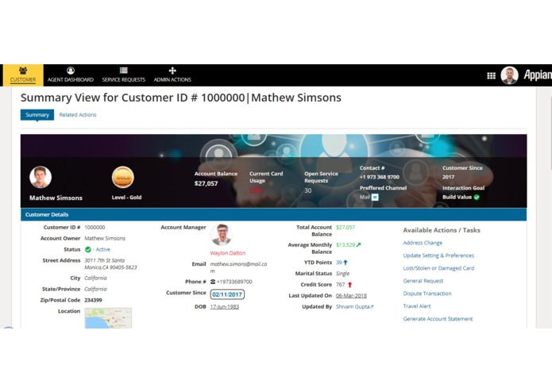Click the DOB date 17-Jun-1983
The height and width of the screenshot is (392, 552).
pos(224,306)
